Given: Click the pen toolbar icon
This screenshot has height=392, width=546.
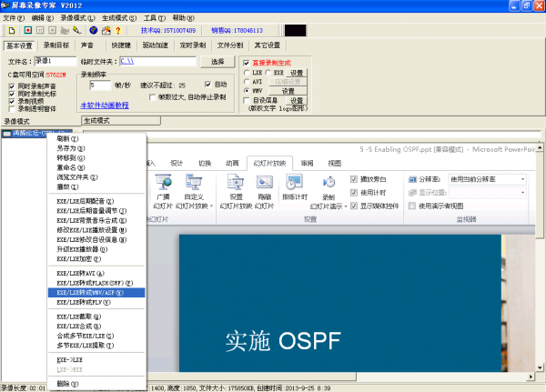Looking at the screenshot, I should [x=76, y=30].
